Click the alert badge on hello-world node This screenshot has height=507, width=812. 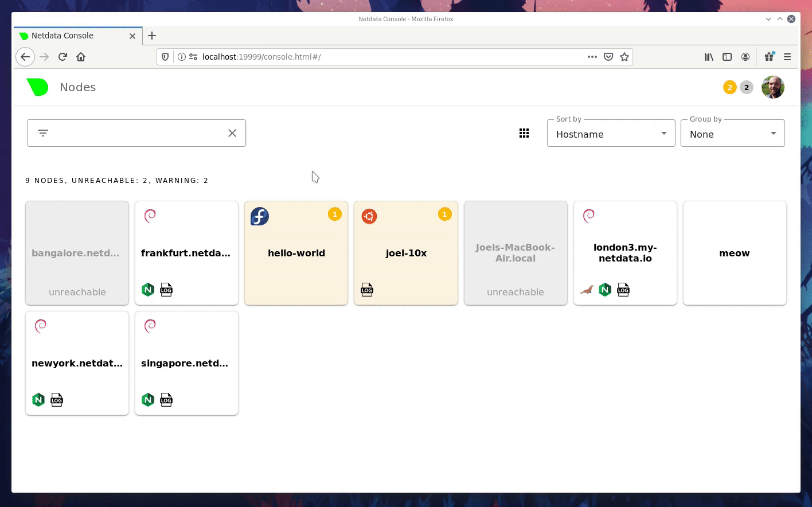point(335,214)
